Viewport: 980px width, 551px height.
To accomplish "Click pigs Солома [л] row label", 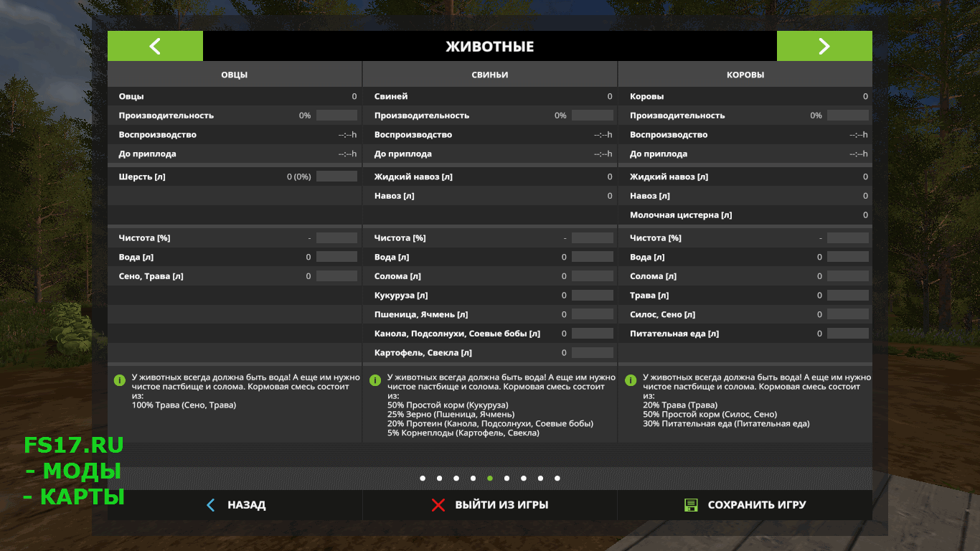I will point(397,276).
